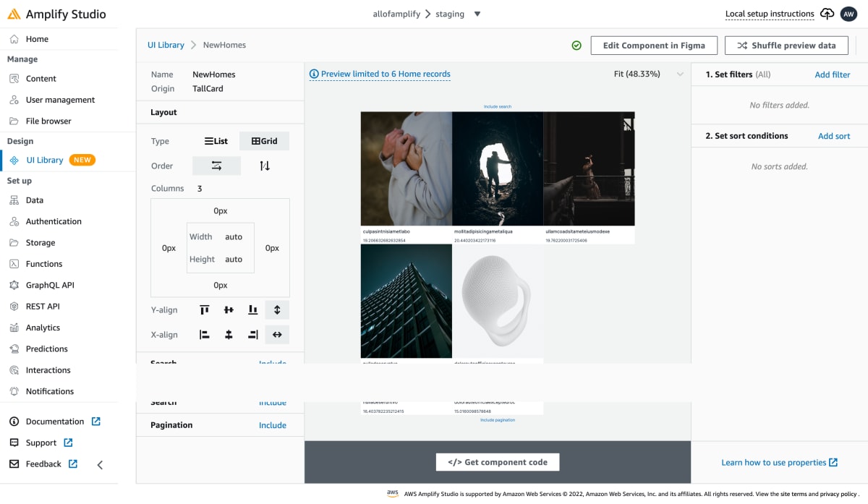Open Content in the Manage section
The height and width of the screenshot is (504, 868).
(41, 78)
